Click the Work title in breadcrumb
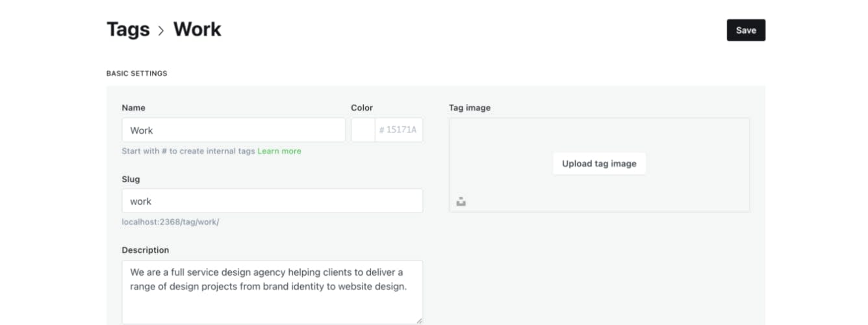 pyautogui.click(x=197, y=29)
